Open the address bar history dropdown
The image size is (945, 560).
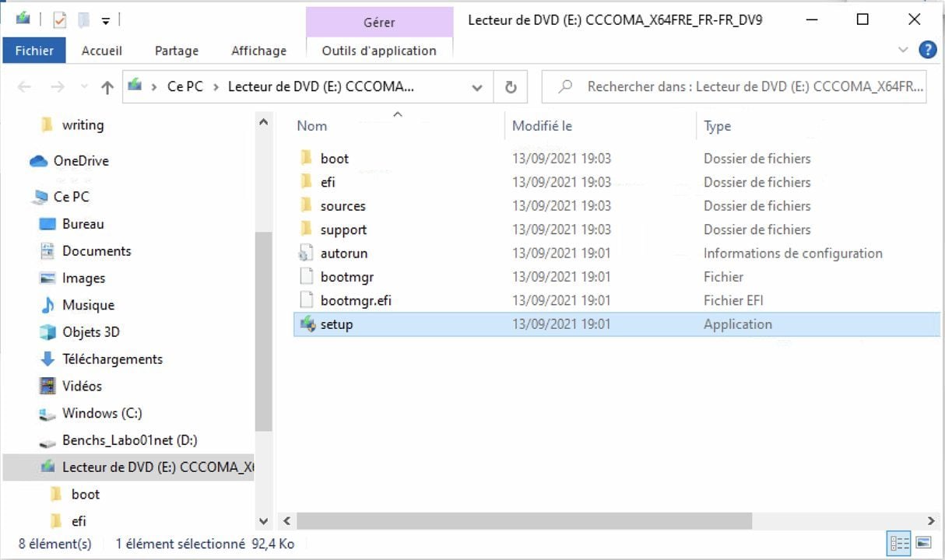[x=477, y=88]
